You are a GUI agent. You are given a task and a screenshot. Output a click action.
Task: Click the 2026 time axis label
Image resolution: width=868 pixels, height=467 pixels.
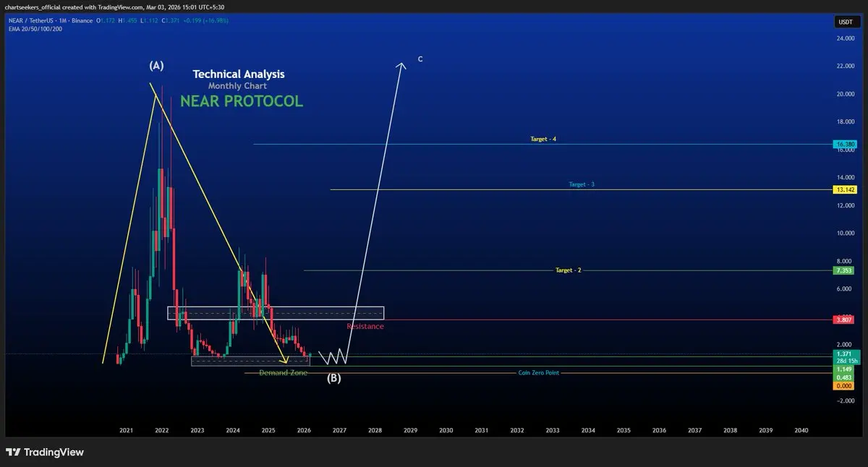point(304,430)
